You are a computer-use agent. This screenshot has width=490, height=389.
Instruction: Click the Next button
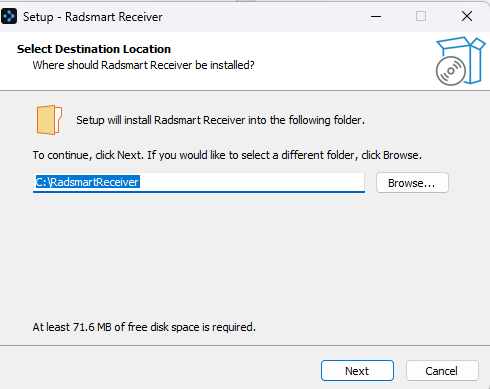point(357,370)
